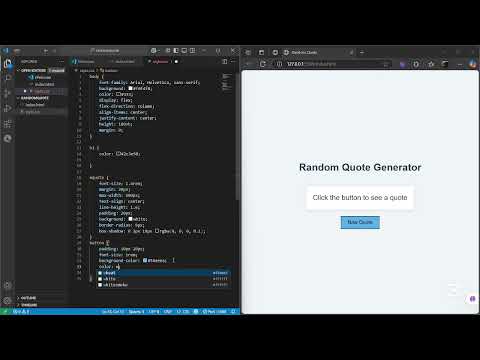Viewport: 480px width, 360px height.
Task: Go forward using VS Code title bar arrow
Action: pyautogui.click(x=55, y=51)
